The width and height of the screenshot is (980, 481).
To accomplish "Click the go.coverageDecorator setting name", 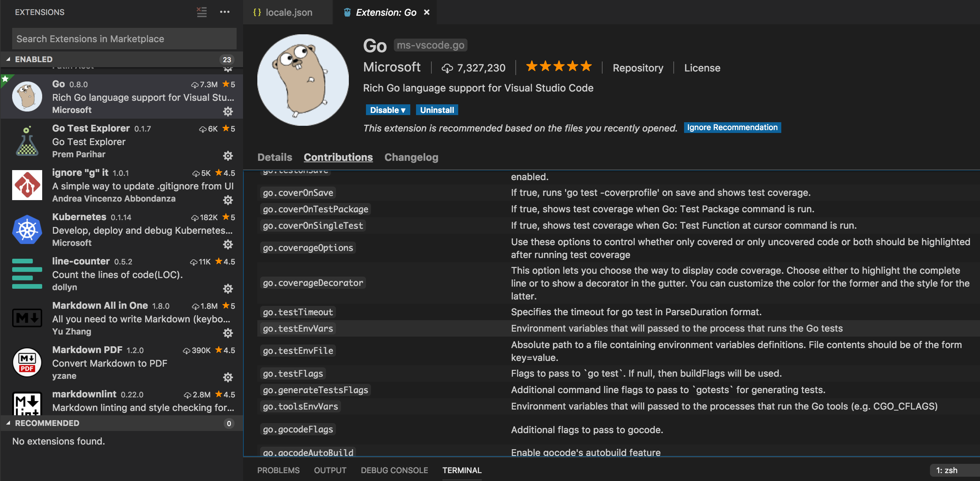I will (x=313, y=283).
